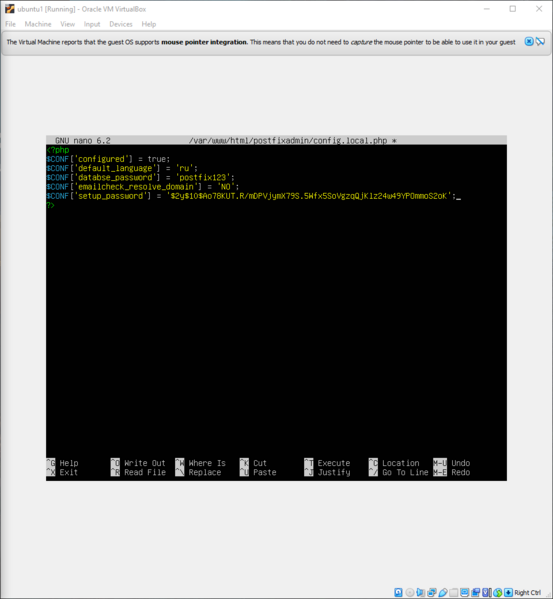Minimize the VirtualBox window
The height and width of the screenshot is (599, 553).
click(487, 9)
